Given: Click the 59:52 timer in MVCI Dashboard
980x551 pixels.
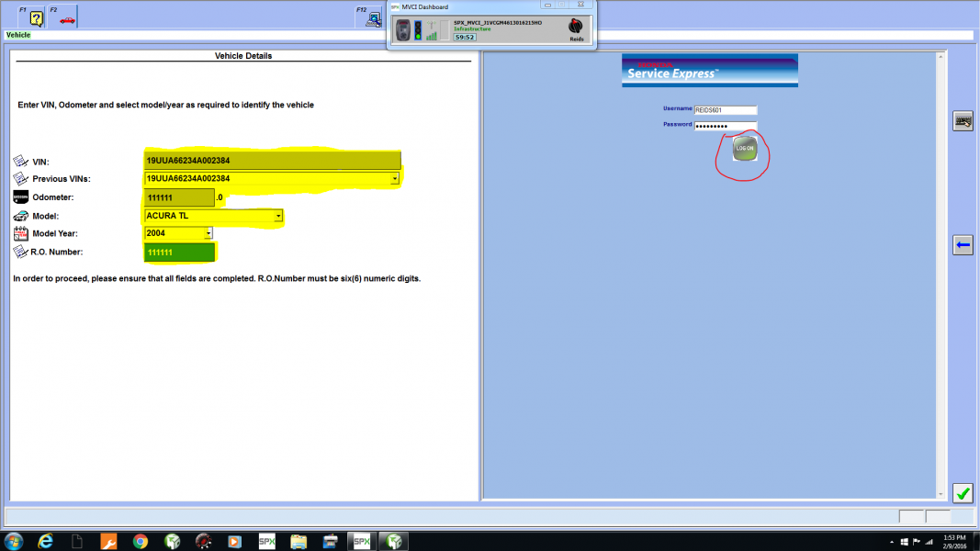Looking at the screenshot, I should pyautogui.click(x=465, y=38).
